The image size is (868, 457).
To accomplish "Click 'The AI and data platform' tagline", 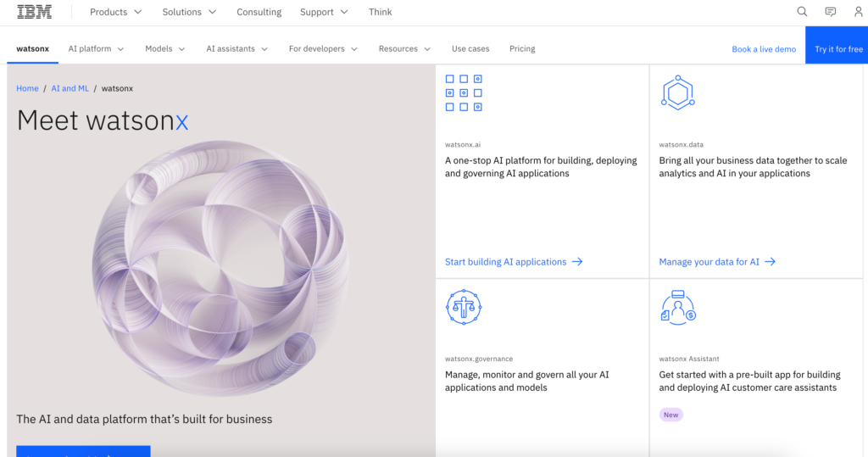I will pyautogui.click(x=144, y=420).
